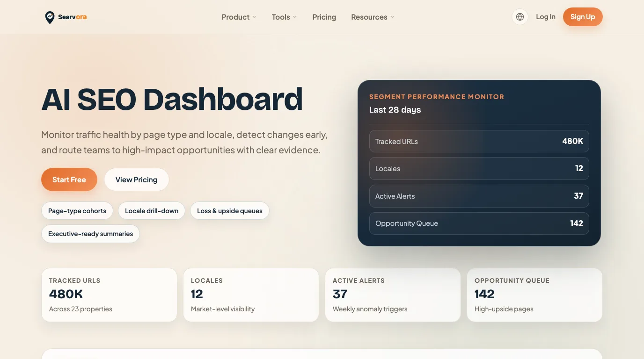Click the Start Free button
Image resolution: width=644 pixels, height=359 pixels.
pos(69,179)
